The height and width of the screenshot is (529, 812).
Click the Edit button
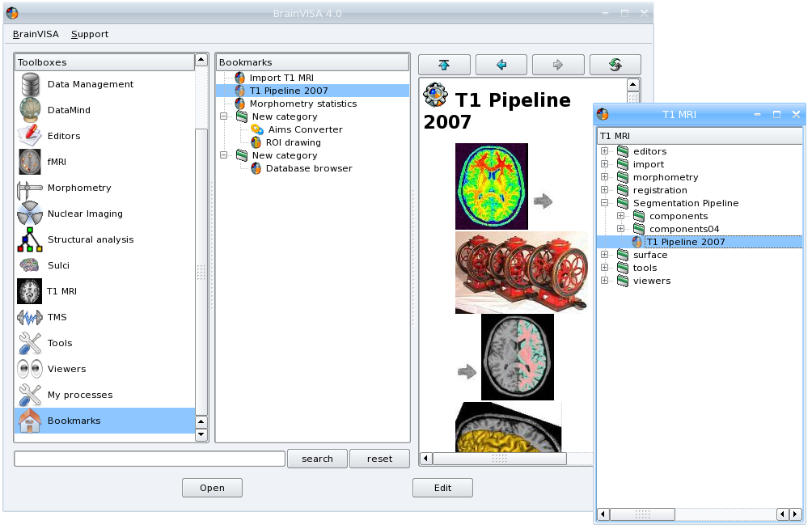pos(442,488)
